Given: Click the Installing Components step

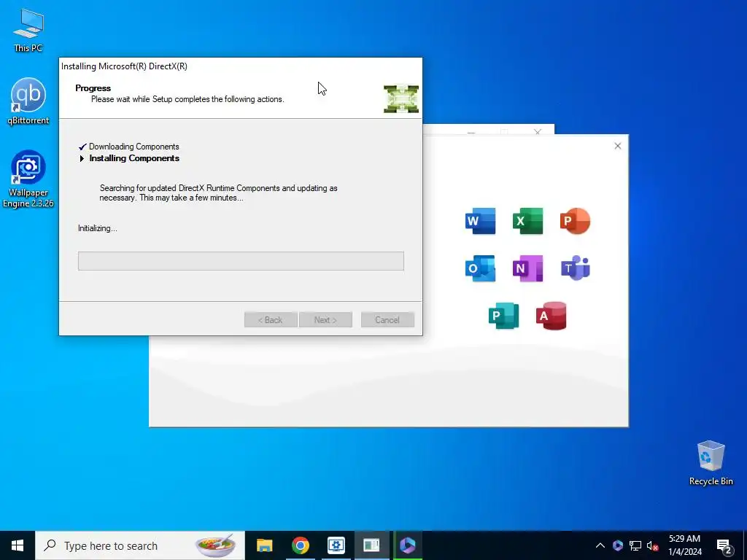Looking at the screenshot, I should coord(134,158).
